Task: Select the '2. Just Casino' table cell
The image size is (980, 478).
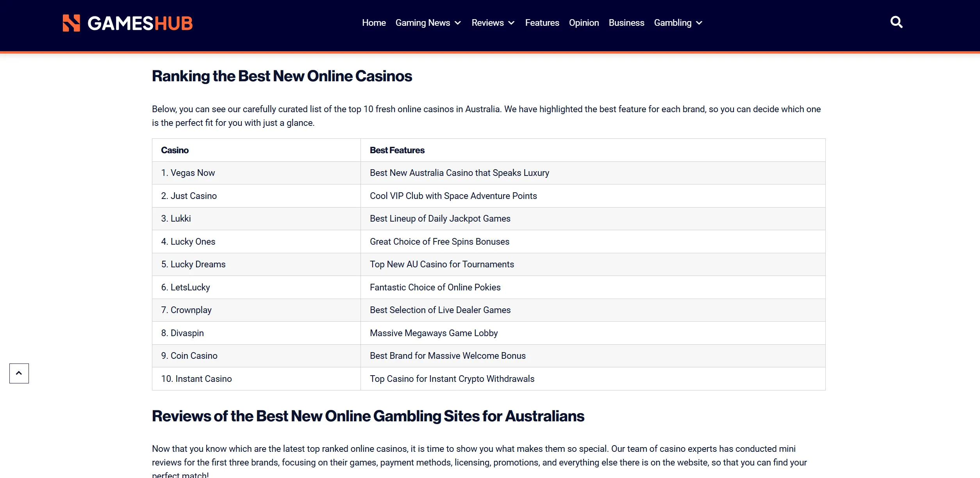Action: tap(256, 196)
